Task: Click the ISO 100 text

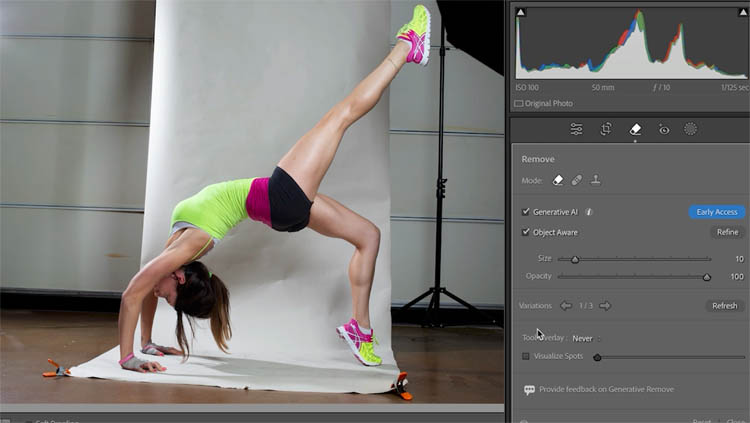Action: (527, 88)
